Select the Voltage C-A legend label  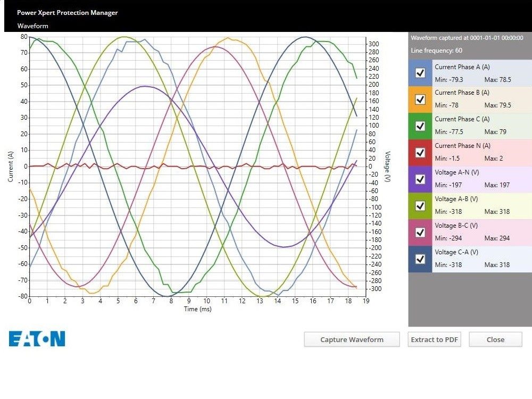pos(456,252)
